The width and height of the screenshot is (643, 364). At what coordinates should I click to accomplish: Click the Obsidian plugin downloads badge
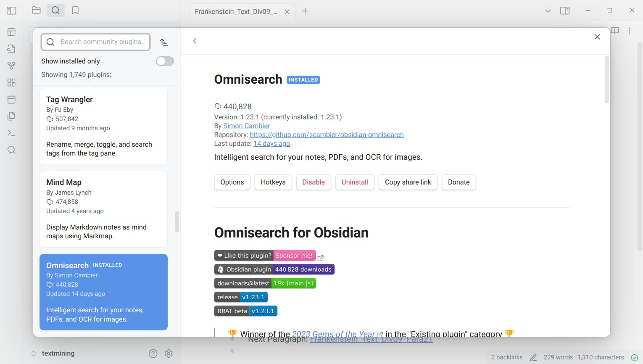(x=274, y=269)
